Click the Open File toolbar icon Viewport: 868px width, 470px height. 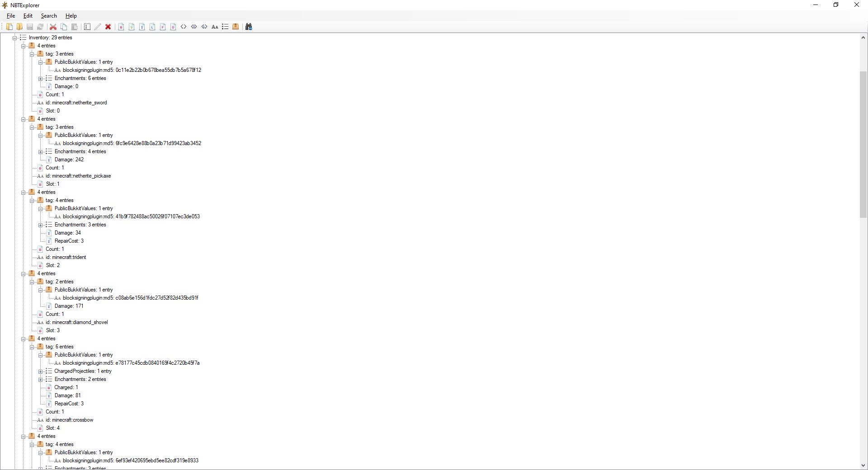pos(9,27)
